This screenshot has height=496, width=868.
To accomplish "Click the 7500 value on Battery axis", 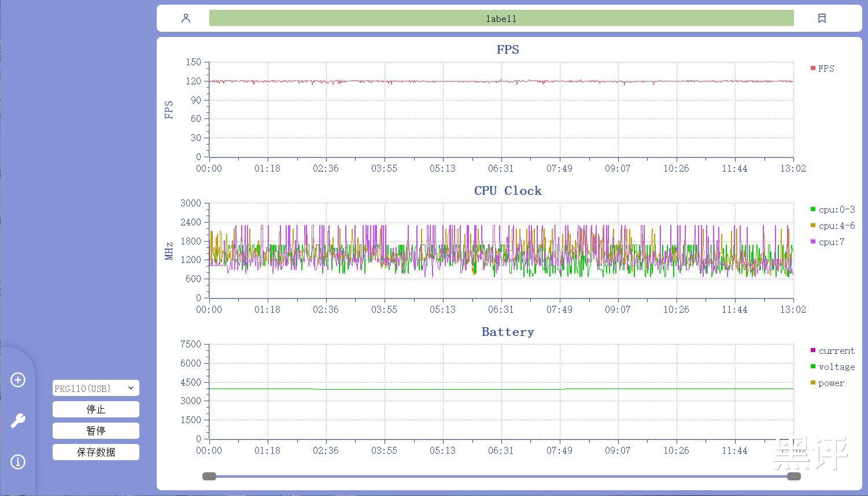I will [x=191, y=344].
